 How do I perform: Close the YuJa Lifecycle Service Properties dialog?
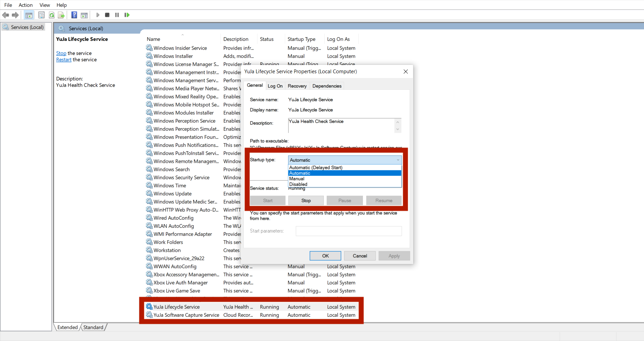pos(405,72)
